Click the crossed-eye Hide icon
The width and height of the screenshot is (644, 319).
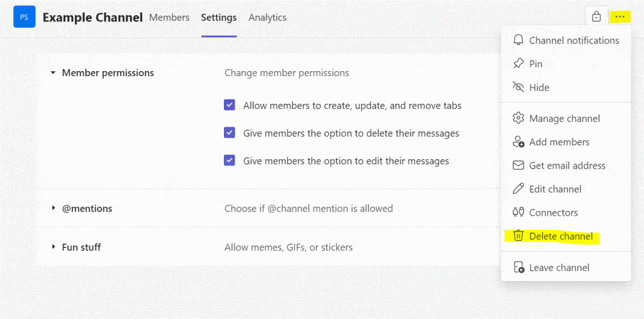pos(519,87)
